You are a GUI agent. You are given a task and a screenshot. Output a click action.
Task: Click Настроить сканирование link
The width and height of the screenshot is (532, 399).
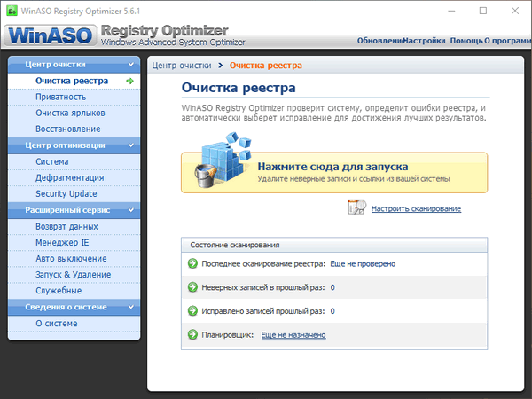tap(416, 208)
